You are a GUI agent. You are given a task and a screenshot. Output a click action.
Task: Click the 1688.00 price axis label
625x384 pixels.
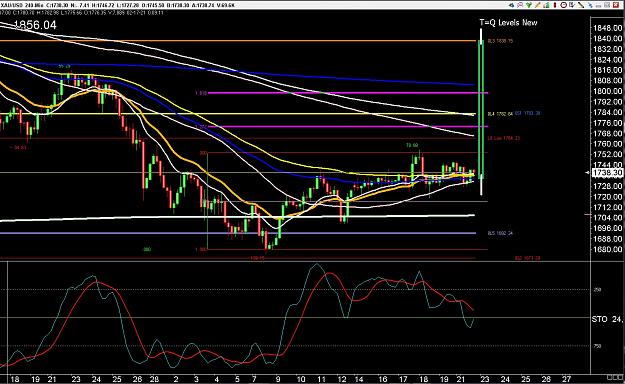pyautogui.click(x=607, y=239)
